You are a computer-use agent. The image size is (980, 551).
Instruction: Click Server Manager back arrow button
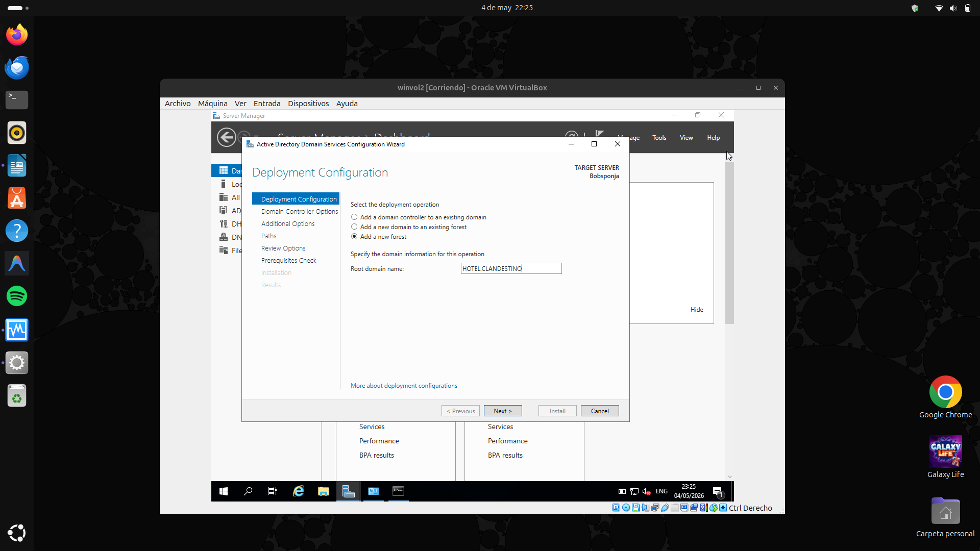(x=227, y=137)
